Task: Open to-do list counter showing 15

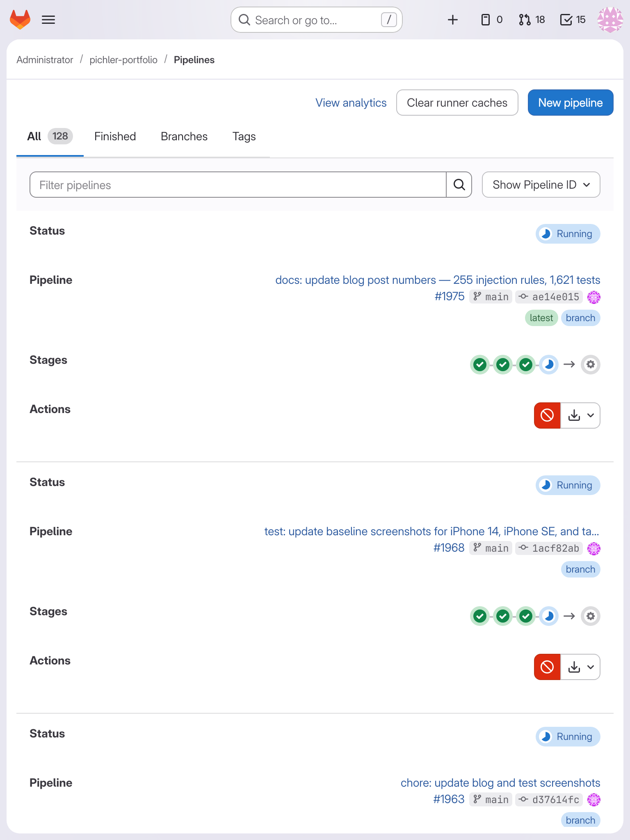Action: pyautogui.click(x=573, y=20)
